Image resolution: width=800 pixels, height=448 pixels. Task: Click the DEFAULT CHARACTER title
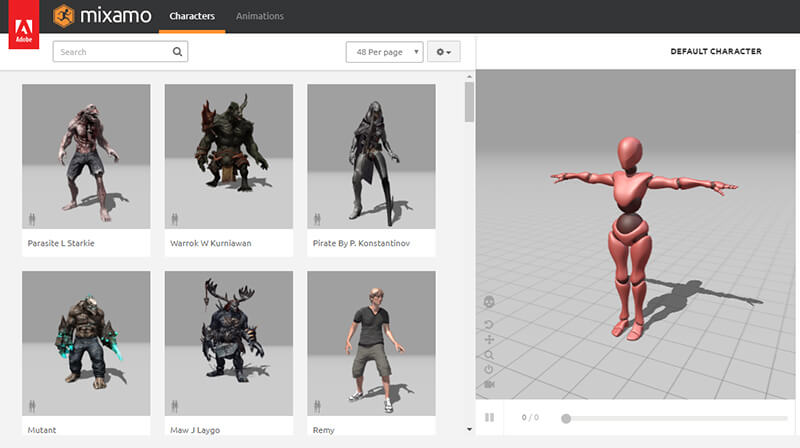716,51
